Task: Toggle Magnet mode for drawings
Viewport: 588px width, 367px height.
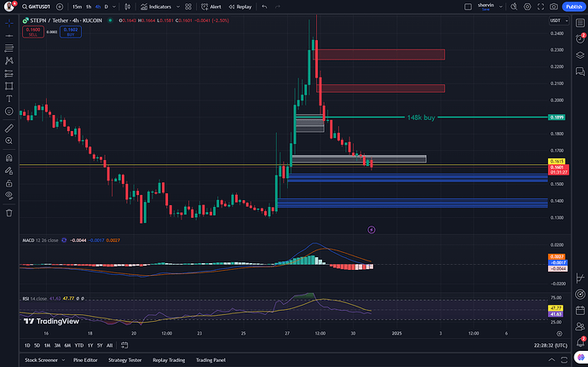Action: tap(9, 158)
